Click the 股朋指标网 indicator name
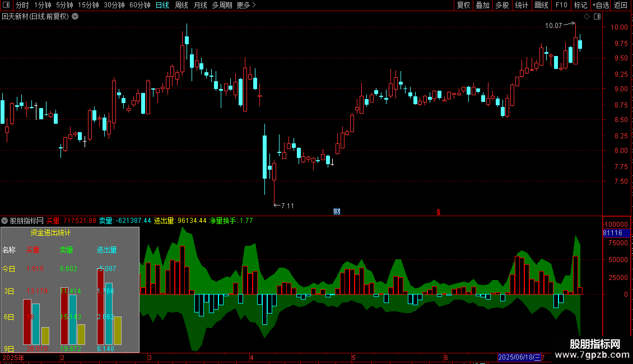The width and height of the screenshot is (633, 364). (x=27, y=221)
